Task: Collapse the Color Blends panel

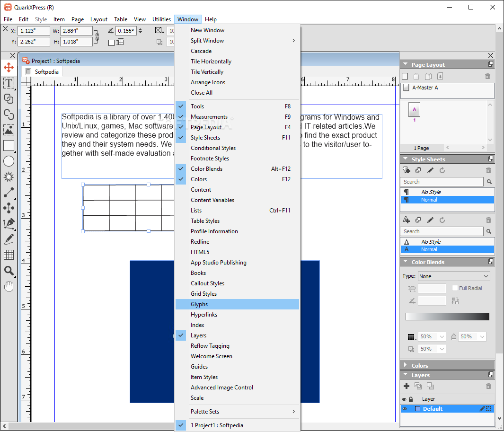Action: click(x=405, y=262)
